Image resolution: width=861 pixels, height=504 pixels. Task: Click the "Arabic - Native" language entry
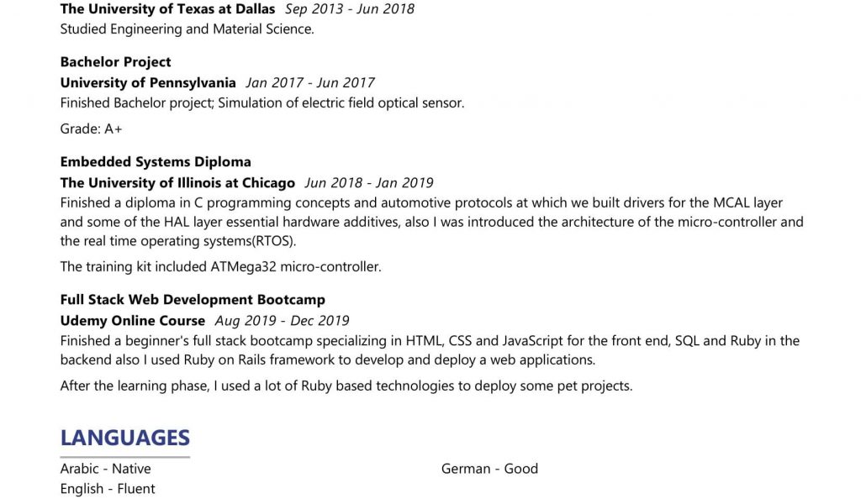[x=105, y=469]
